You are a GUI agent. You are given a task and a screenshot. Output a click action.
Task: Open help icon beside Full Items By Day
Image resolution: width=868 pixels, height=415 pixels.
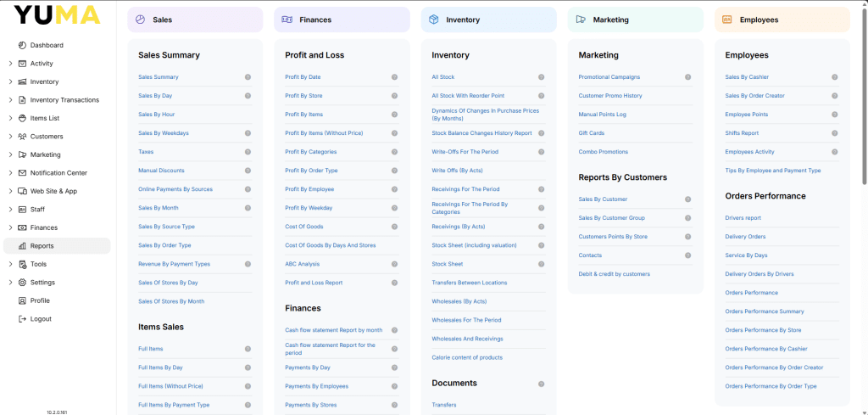pyautogui.click(x=248, y=368)
